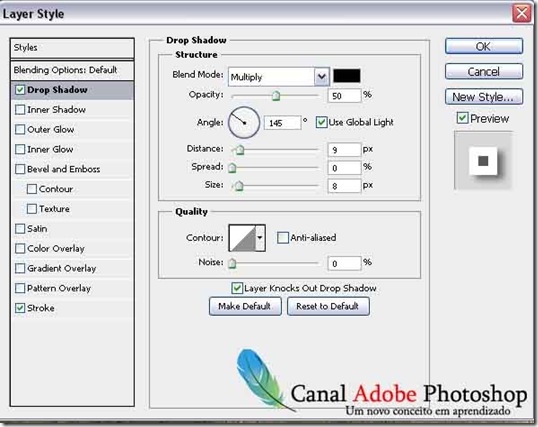
Task: Enable the Color Overlay checkbox
Action: coord(20,249)
